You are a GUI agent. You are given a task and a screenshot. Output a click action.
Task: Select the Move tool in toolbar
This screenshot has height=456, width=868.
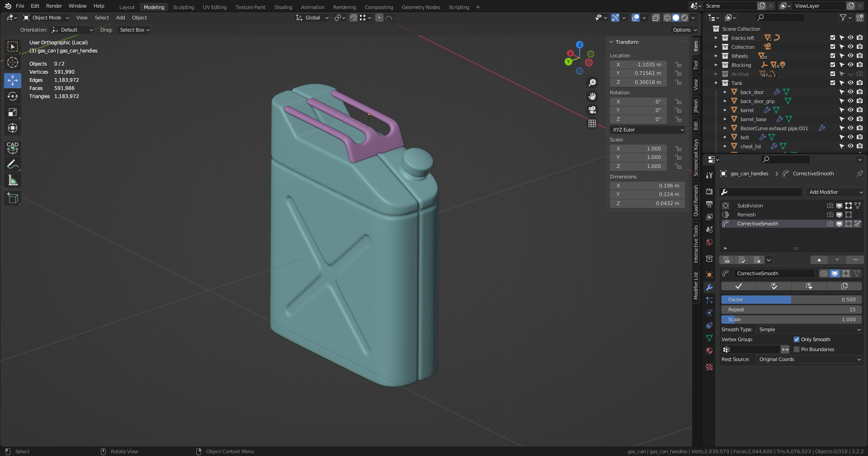(13, 80)
